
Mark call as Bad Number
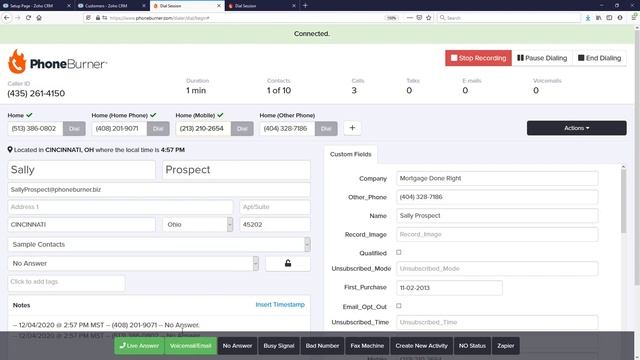pyautogui.click(x=322, y=346)
